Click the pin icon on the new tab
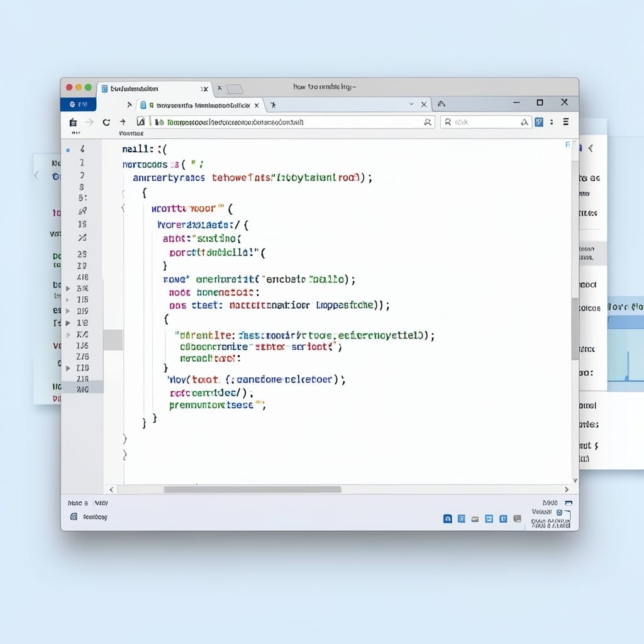This screenshot has width=644, height=644. (x=273, y=105)
